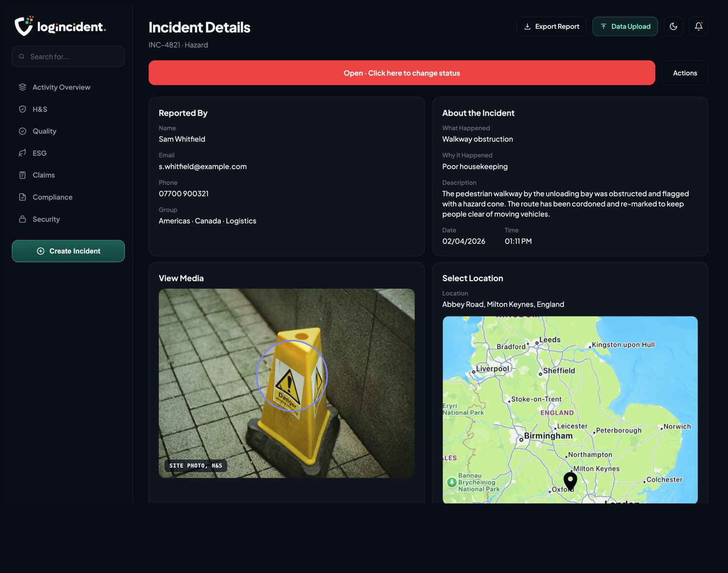Click email s.whitfield@example.com
728x573 pixels.
coord(203,167)
